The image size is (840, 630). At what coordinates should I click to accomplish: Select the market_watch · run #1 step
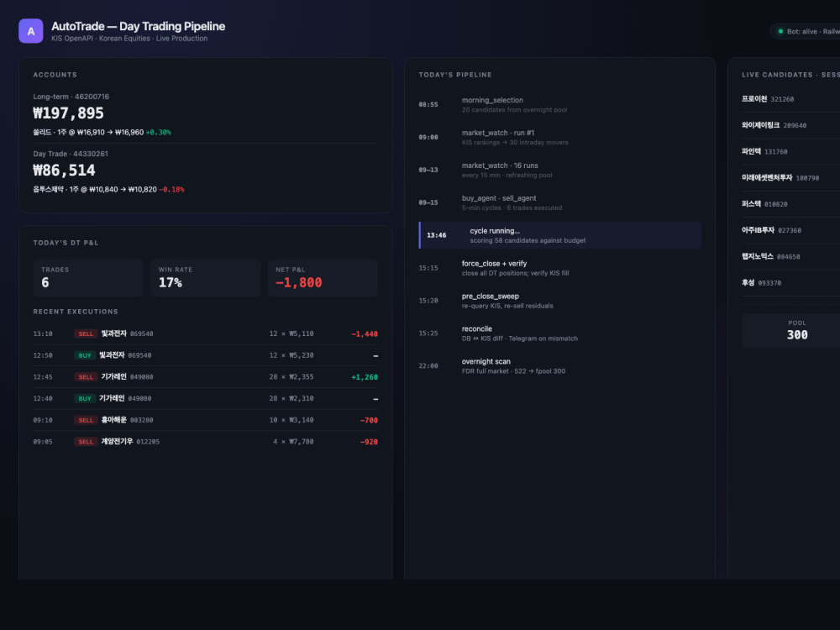(559, 137)
